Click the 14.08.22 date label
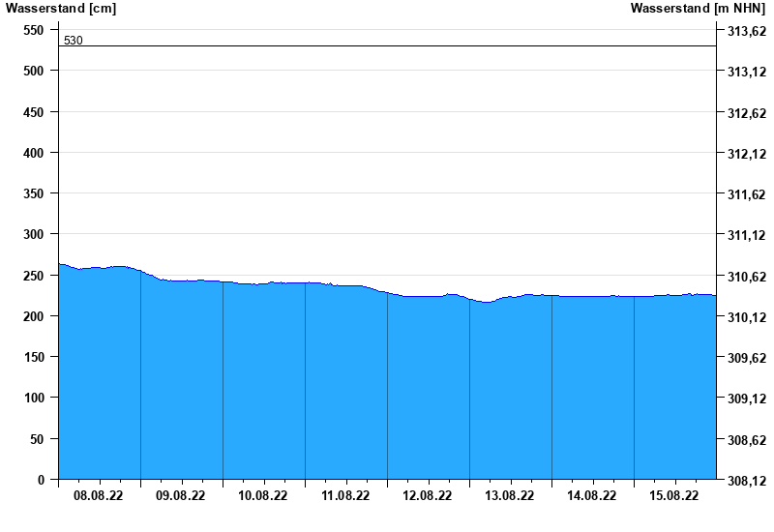774x532 pixels. 591,495
